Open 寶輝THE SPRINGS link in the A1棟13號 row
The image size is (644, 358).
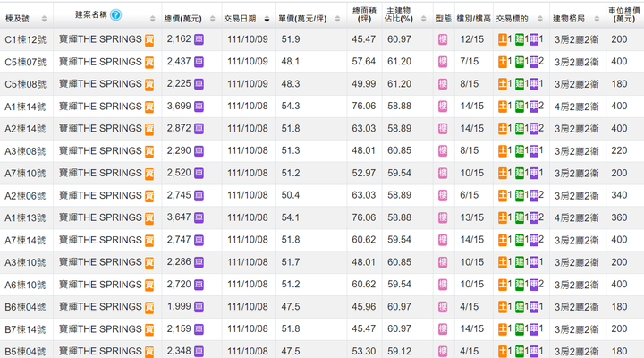(x=100, y=217)
